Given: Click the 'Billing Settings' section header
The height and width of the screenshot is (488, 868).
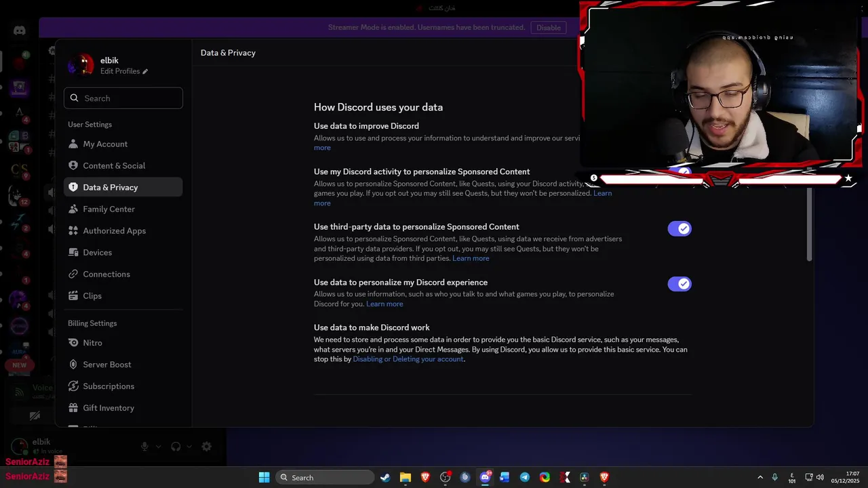Looking at the screenshot, I should 92,323.
